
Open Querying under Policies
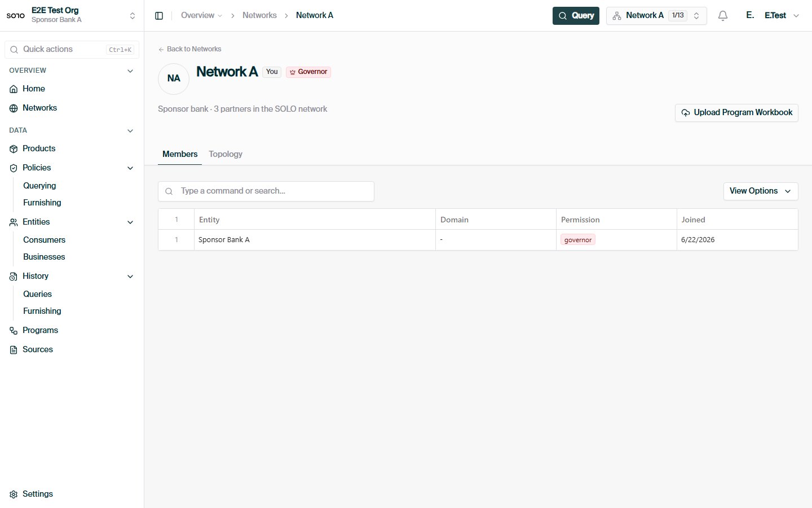[x=39, y=186]
